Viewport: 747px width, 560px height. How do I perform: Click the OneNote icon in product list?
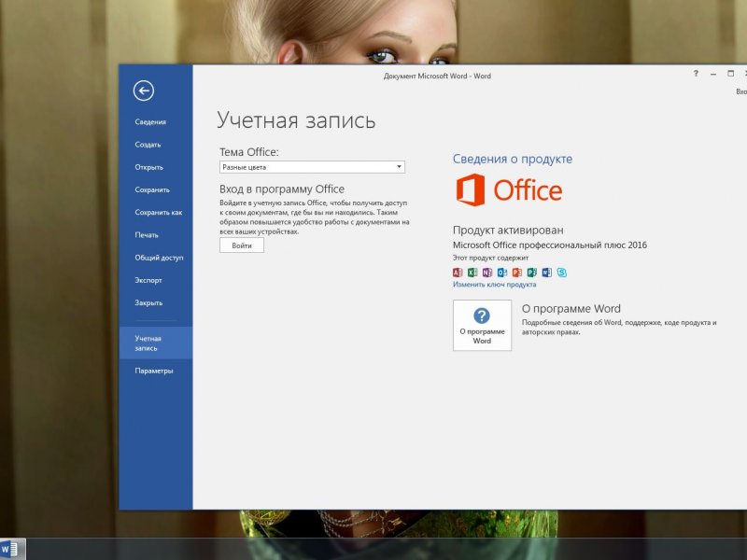(486, 273)
